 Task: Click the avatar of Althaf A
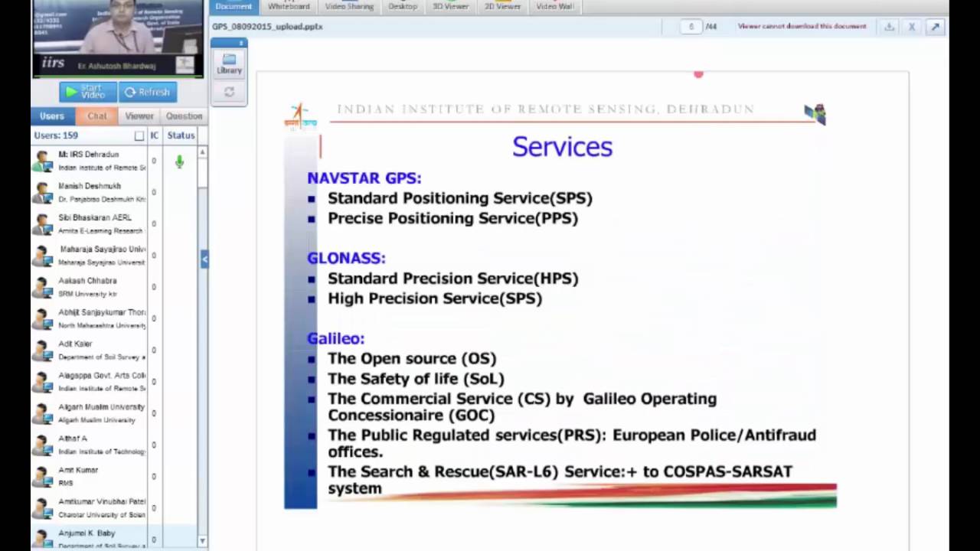(43, 445)
